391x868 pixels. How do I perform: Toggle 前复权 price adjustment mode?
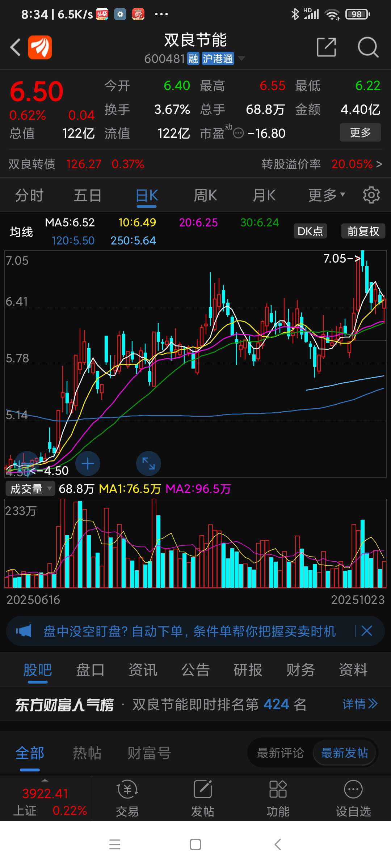(x=363, y=231)
